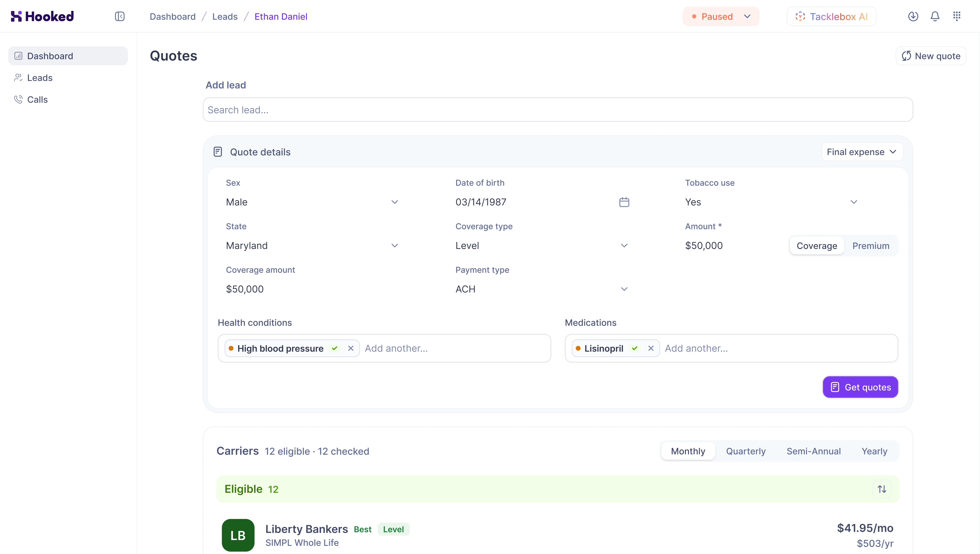Open the Sex dropdown
The width and height of the screenshot is (980, 554).
(312, 202)
